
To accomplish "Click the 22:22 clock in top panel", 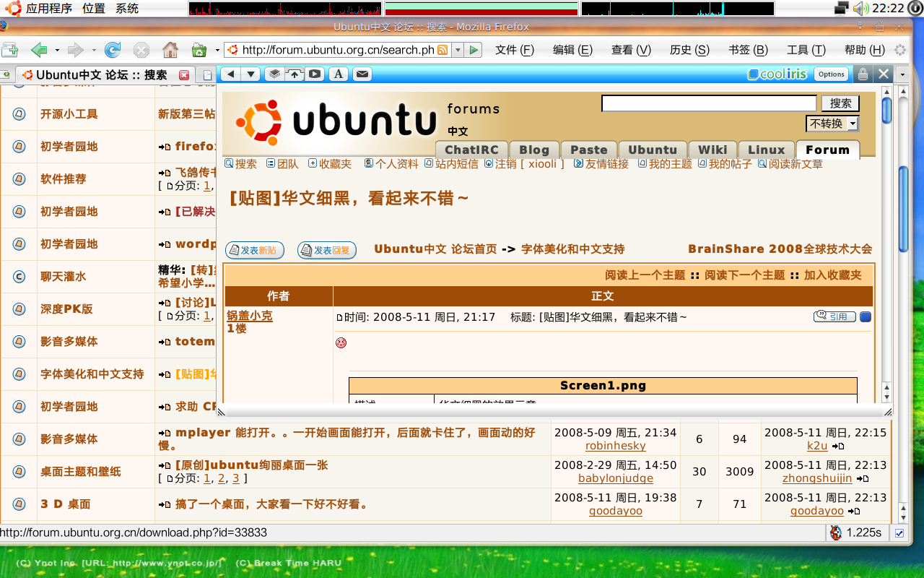I will [x=888, y=8].
